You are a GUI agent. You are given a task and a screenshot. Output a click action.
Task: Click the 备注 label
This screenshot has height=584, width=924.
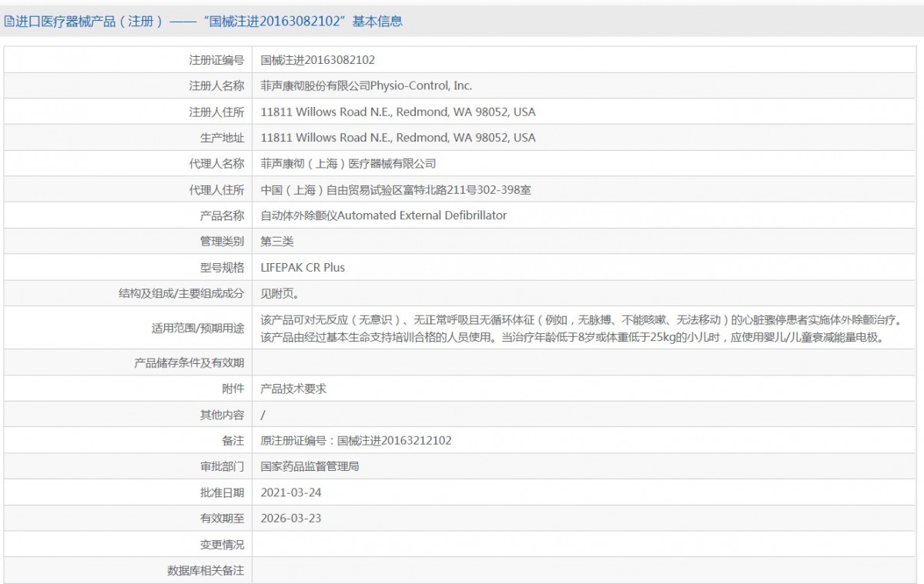pos(233,441)
